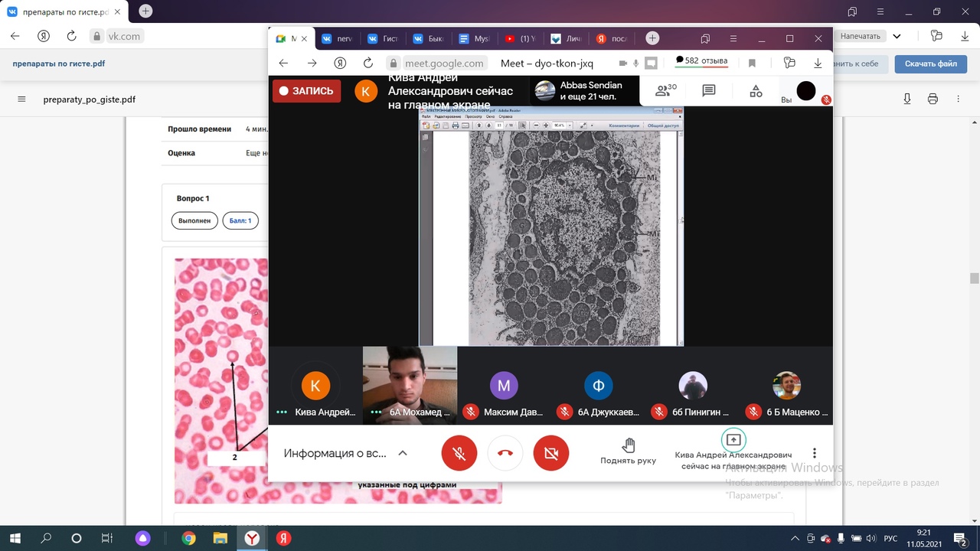The width and height of the screenshot is (980, 551).
Task: Switch to the YouTube tab
Action: [x=519, y=38]
